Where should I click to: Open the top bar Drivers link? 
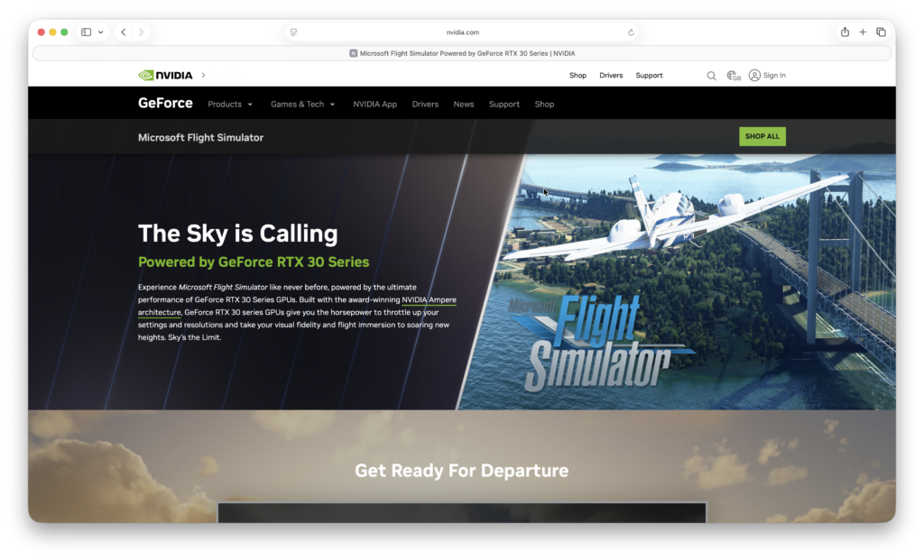pos(611,76)
